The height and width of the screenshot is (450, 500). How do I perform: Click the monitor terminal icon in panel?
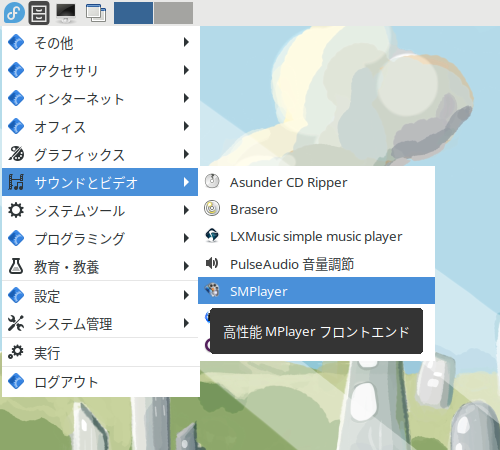66,13
